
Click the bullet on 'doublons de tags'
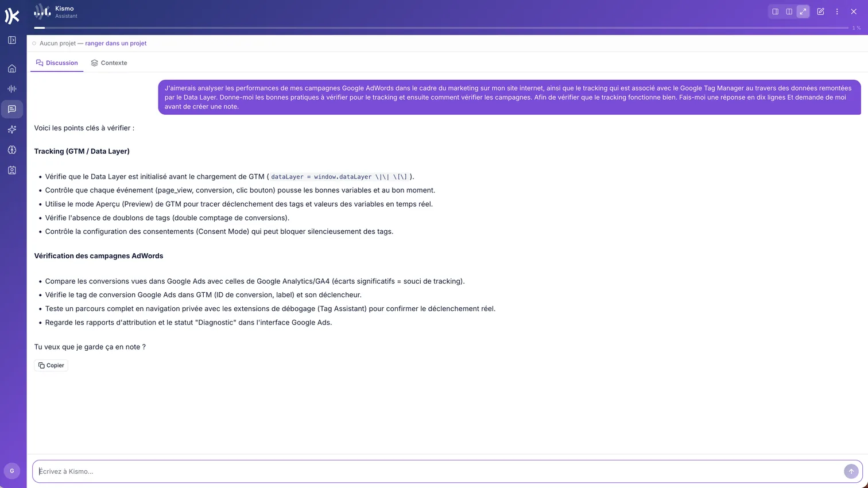(167, 218)
